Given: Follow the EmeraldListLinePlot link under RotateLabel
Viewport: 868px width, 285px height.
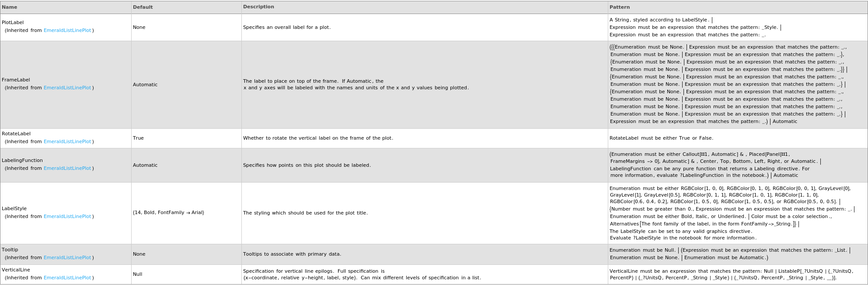Looking at the screenshot, I should (x=67, y=142).
